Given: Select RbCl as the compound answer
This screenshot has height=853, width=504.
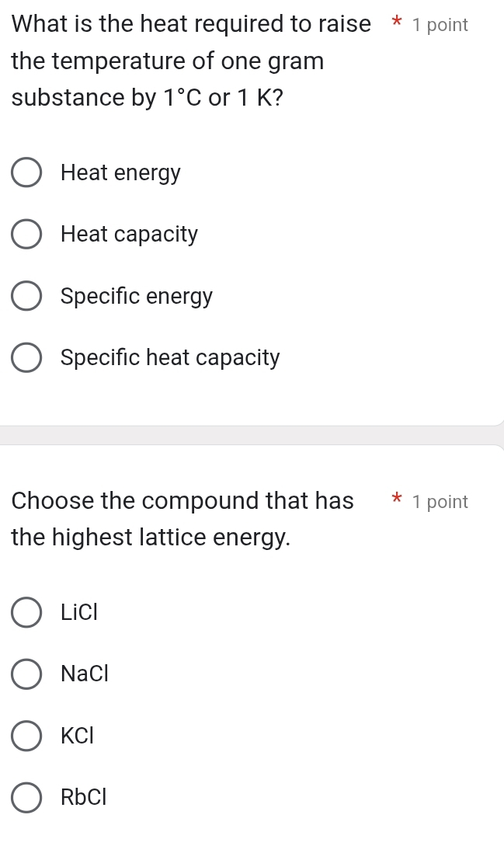Looking at the screenshot, I should [26, 797].
